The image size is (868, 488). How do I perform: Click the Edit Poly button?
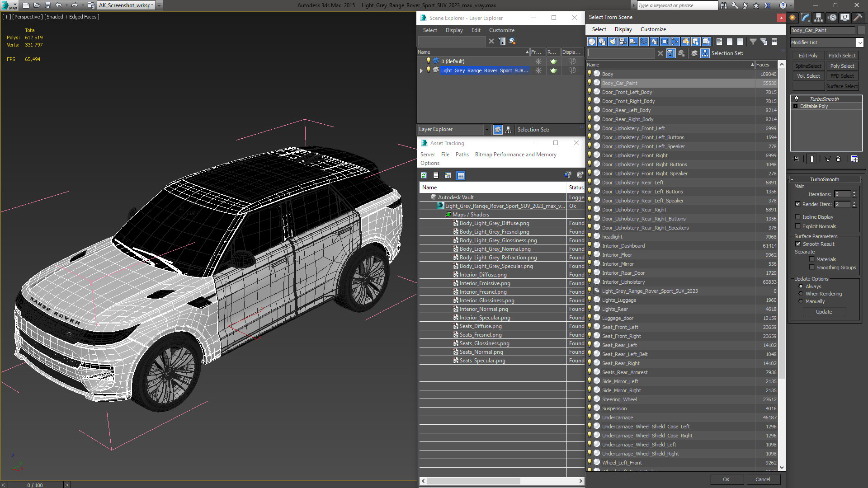coord(808,56)
